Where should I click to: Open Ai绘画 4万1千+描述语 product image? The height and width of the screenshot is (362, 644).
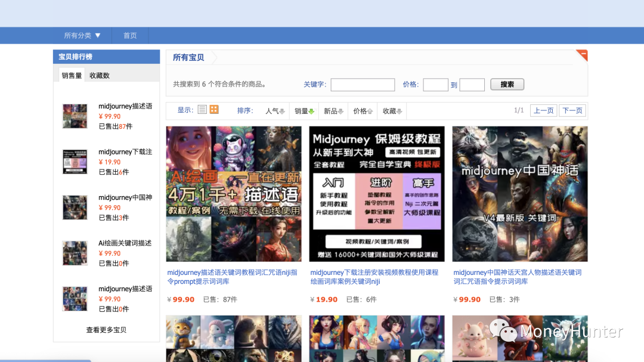234,194
